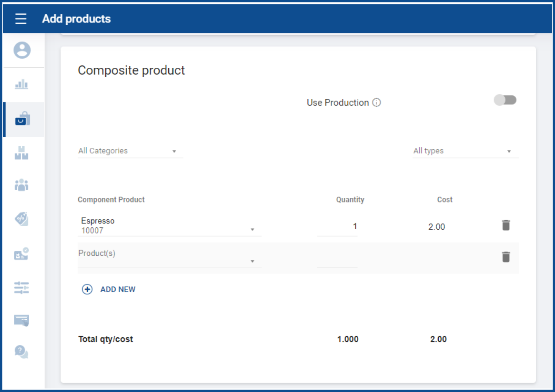The height and width of the screenshot is (392, 555).
Task: Delete the empty Product(s) row
Action: point(506,257)
